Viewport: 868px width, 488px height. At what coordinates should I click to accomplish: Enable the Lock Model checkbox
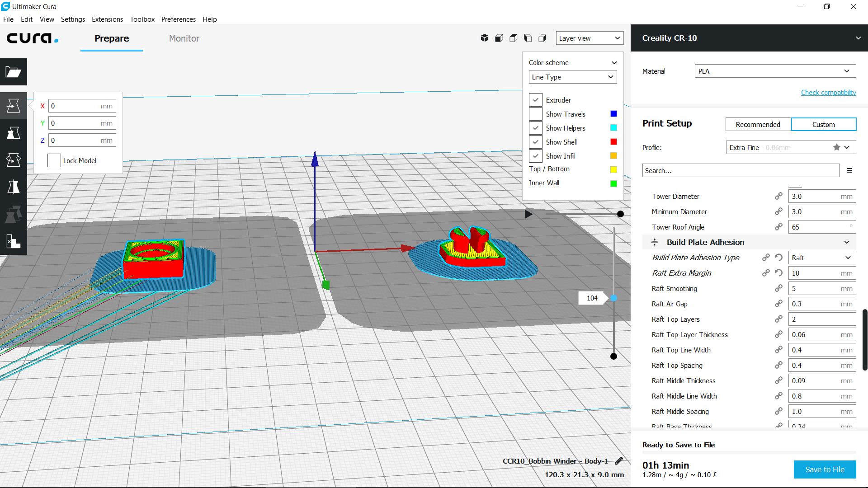(x=54, y=160)
